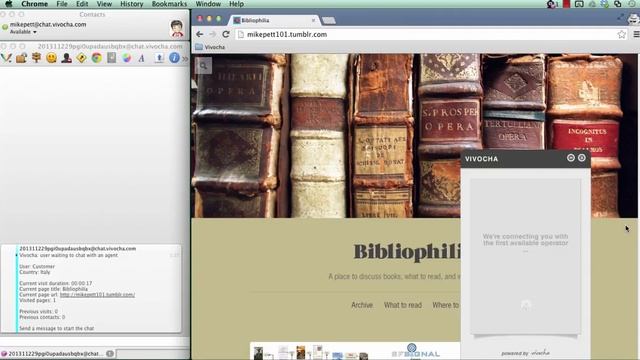Click the gray document icon in chat toolbar

click(x=112, y=58)
